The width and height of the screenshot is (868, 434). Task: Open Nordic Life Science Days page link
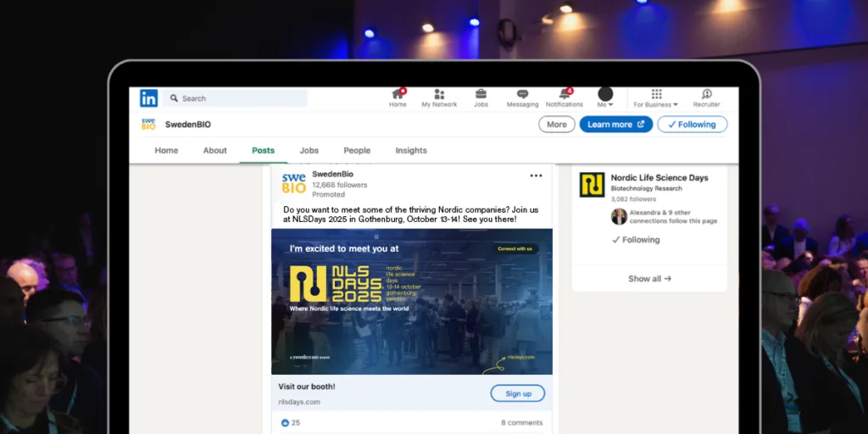click(x=659, y=178)
